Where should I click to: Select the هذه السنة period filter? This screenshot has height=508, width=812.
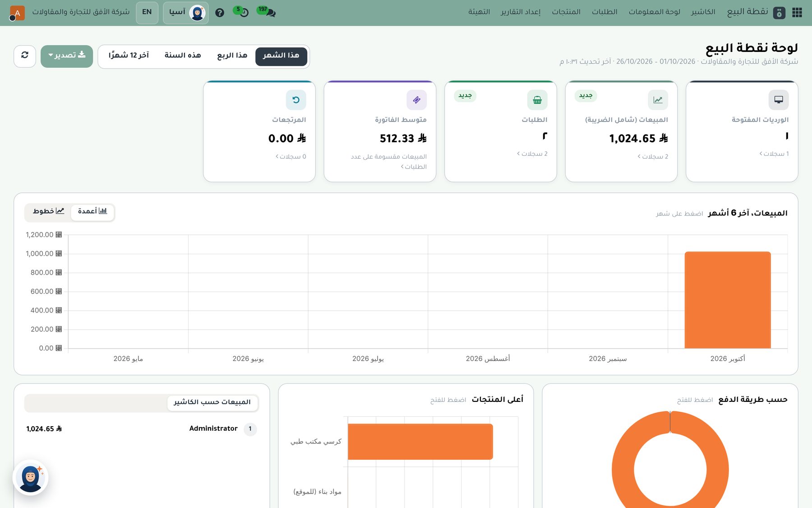tap(183, 56)
